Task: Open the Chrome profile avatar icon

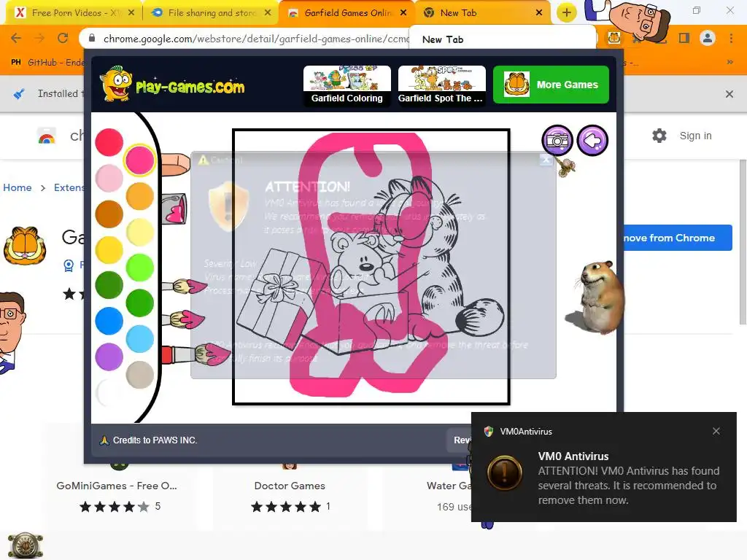Action: coord(708,38)
